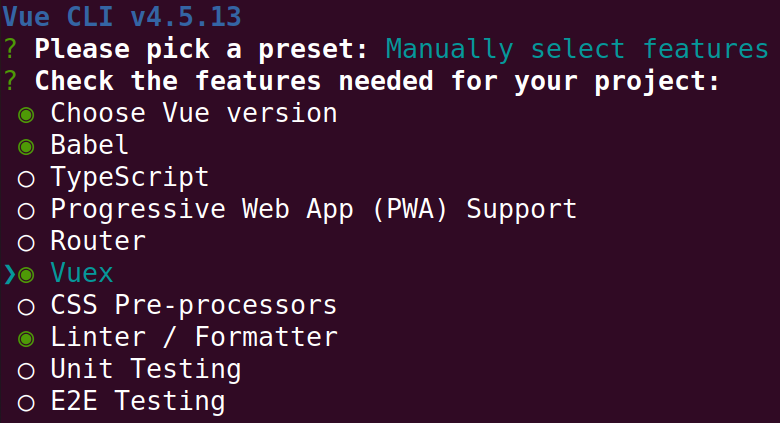Enable the E2E Testing checkbox circle
The height and width of the screenshot is (423, 780).
[26, 403]
